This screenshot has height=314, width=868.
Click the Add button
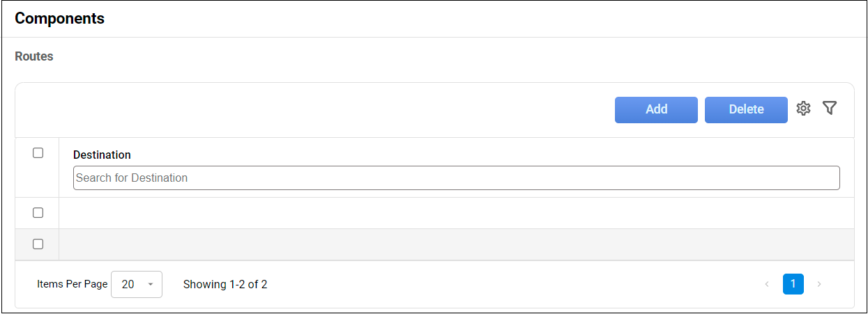[656, 109]
